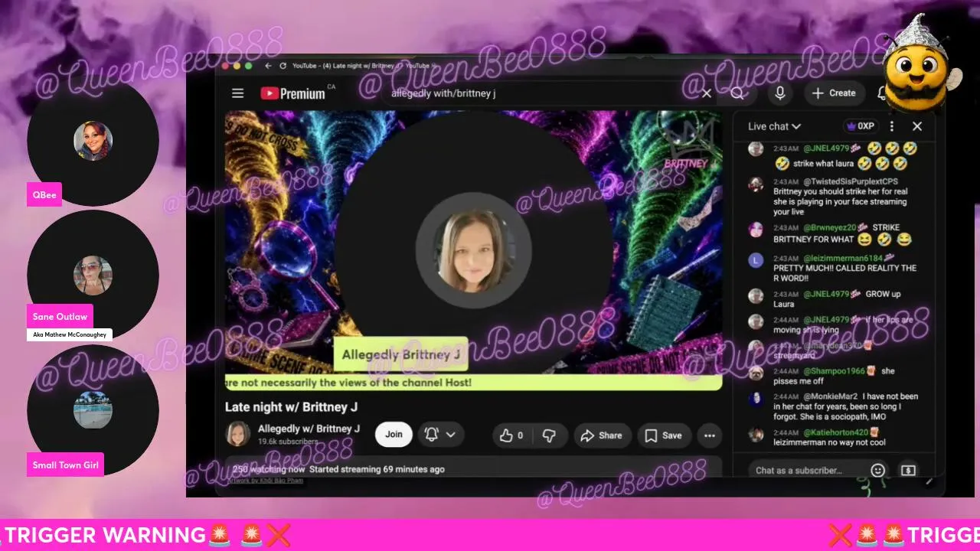Open the Super Chat dollar icon

click(908, 470)
